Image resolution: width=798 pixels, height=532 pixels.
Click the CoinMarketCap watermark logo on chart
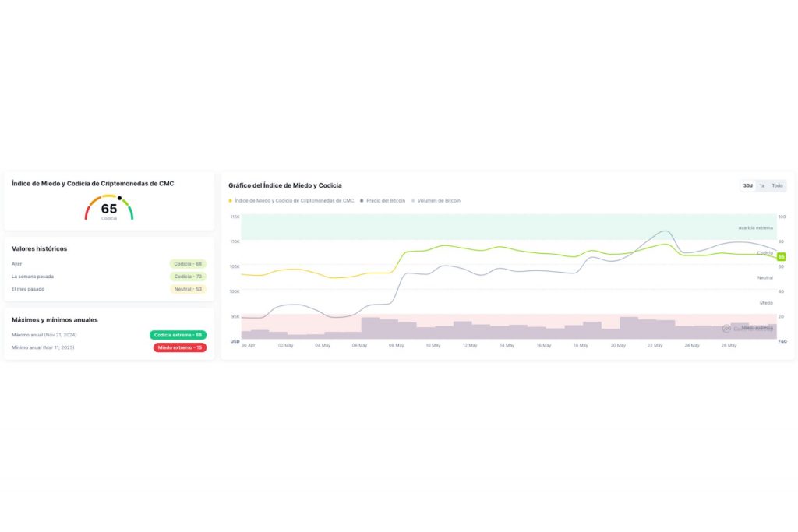[726, 329]
